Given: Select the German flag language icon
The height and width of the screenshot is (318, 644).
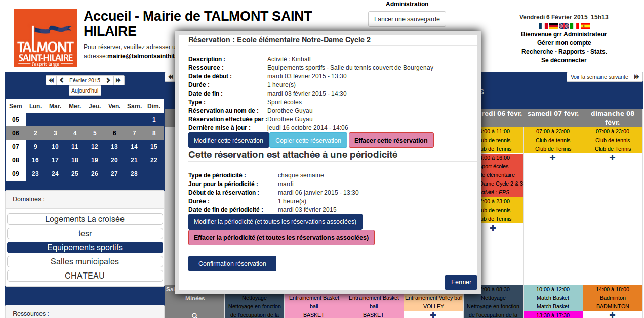Looking at the screenshot, I should (553, 26).
